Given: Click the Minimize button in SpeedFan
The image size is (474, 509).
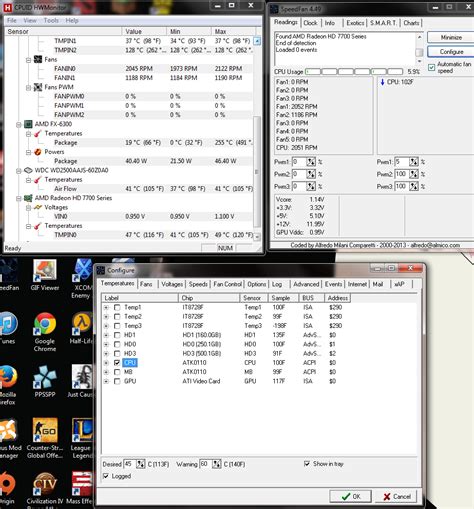Looking at the screenshot, I should pyautogui.click(x=451, y=37).
